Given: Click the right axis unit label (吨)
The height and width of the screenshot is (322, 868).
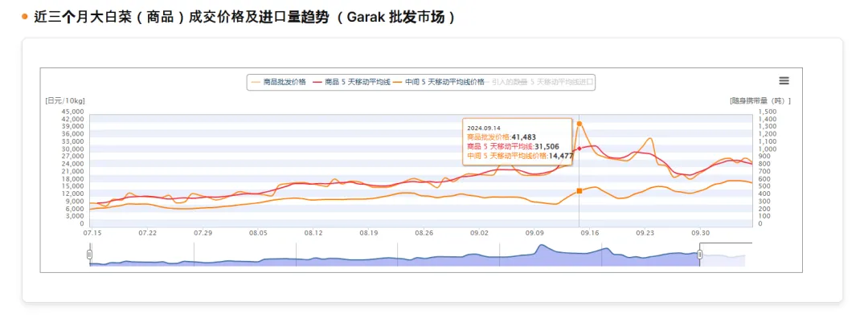Looking at the screenshot, I should (x=760, y=100).
